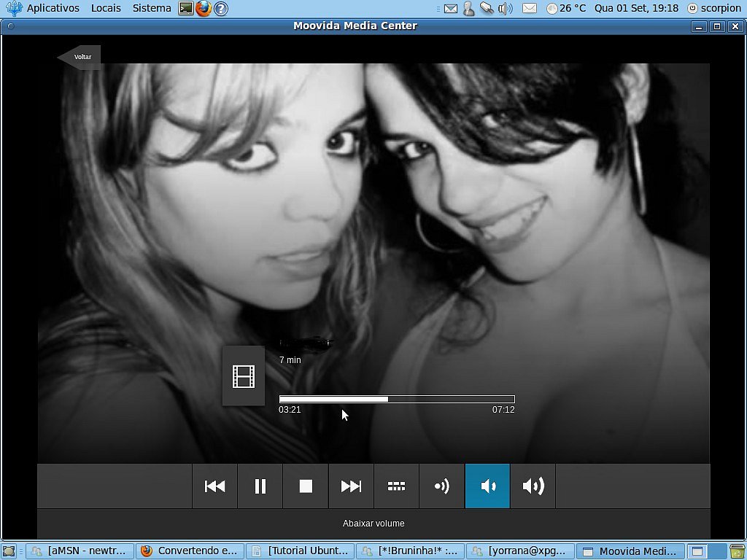This screenshot has height=560, width=747.
Task: Open the Aplicativos menu
Action: (53, 8)
